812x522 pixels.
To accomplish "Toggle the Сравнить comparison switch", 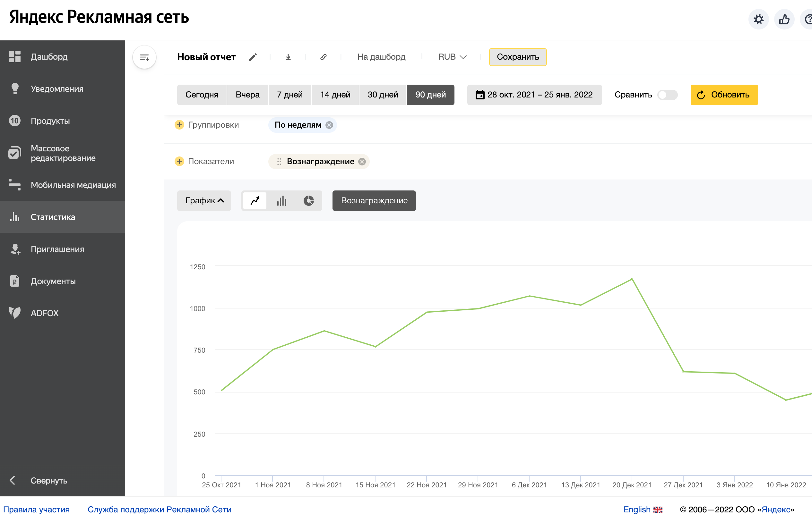I will click(x=667, y=95).
